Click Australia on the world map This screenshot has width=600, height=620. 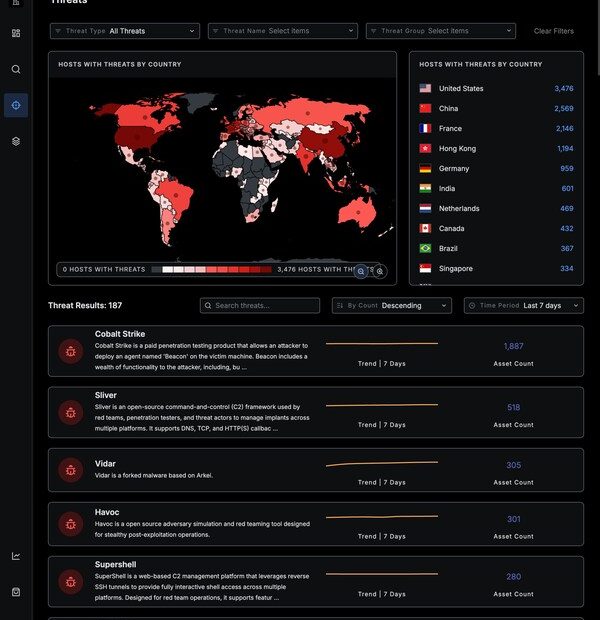click(x=358, y=212)
